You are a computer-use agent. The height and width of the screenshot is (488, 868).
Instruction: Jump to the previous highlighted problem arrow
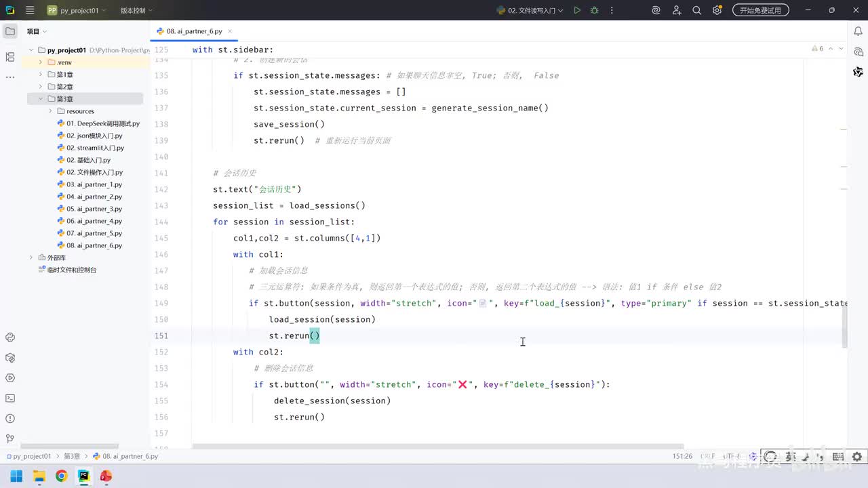[x=832, y=49]
